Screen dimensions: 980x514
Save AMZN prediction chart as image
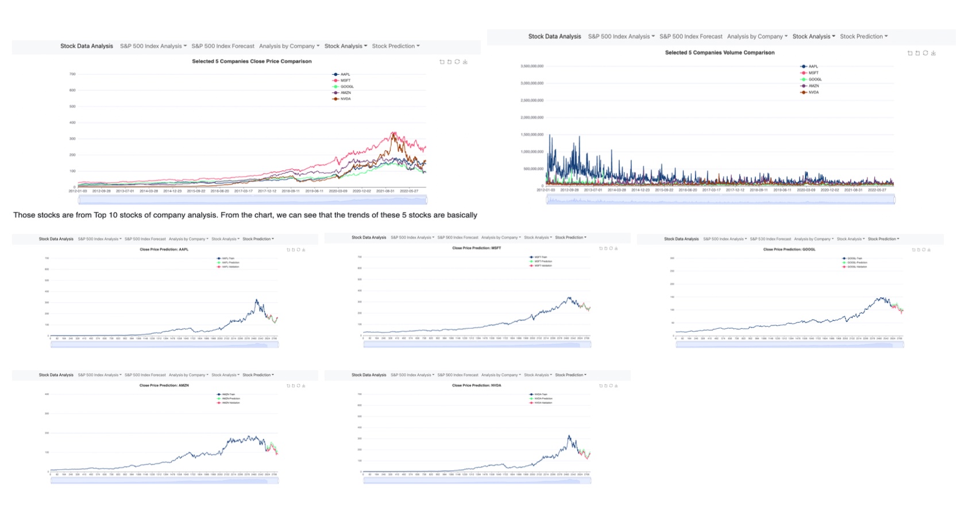pos(304,386)
